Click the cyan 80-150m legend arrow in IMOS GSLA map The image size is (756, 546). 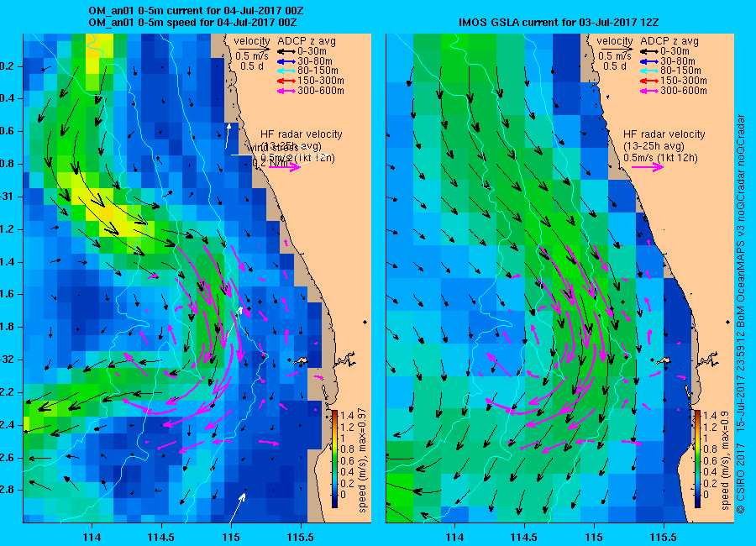[x=648, y=71]
